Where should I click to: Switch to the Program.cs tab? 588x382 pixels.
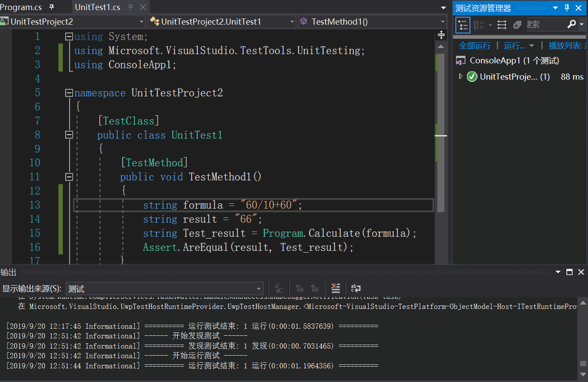[x=21, y=7]
